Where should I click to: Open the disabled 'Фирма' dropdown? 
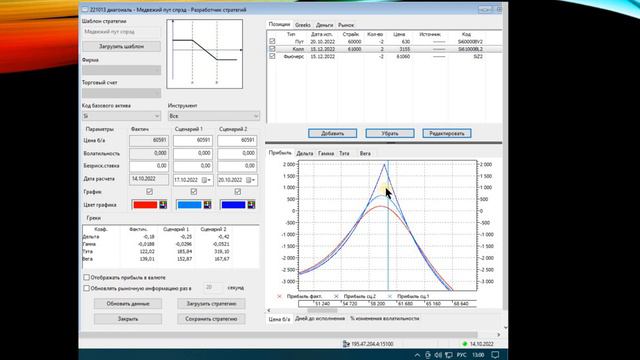pos(121,70)
